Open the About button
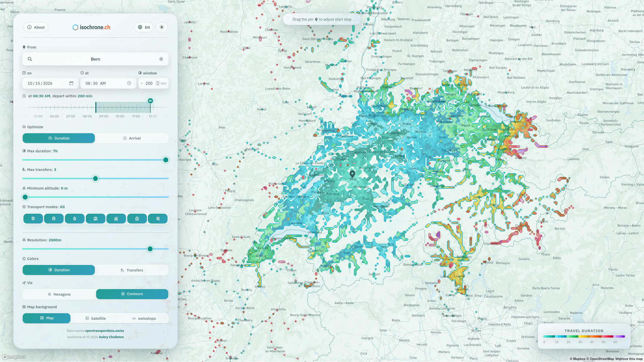The width and height of the screenshot is (644, 362). point(36,27)
